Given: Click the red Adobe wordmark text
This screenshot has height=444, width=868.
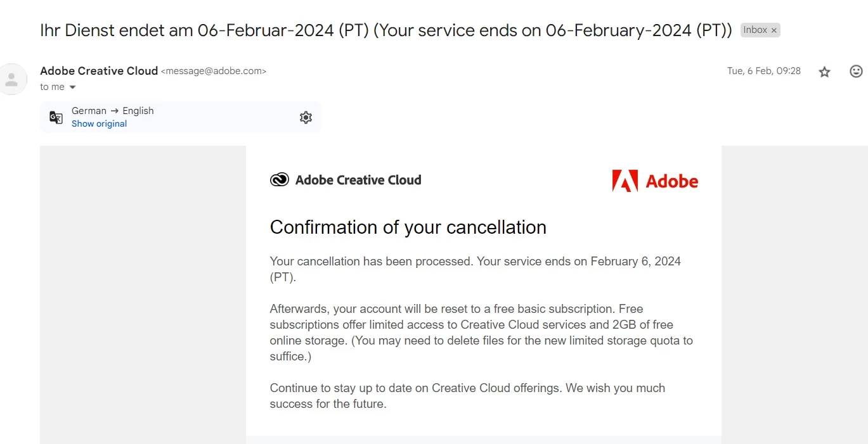Looking at the screenshot, I should (671, 181).
